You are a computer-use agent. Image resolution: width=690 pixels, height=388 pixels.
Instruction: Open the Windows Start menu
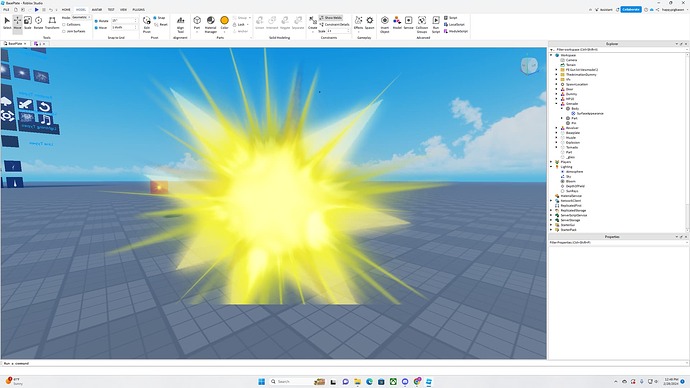pos(261,381)
